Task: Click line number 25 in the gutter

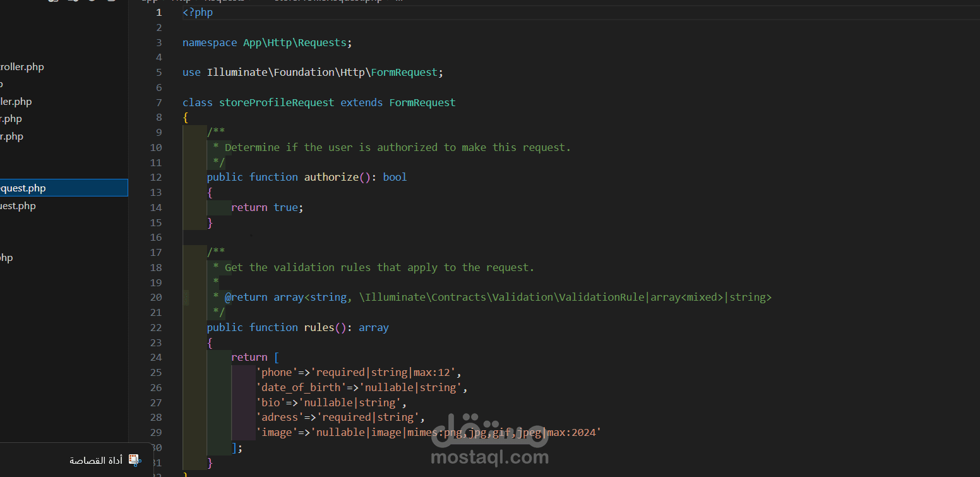Action: click(156, 373)
